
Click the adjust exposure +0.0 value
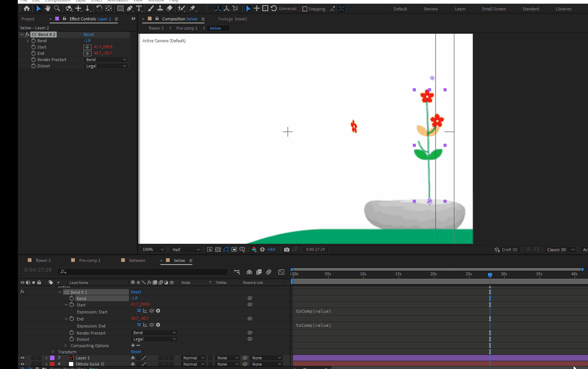(x=271, y=250)
